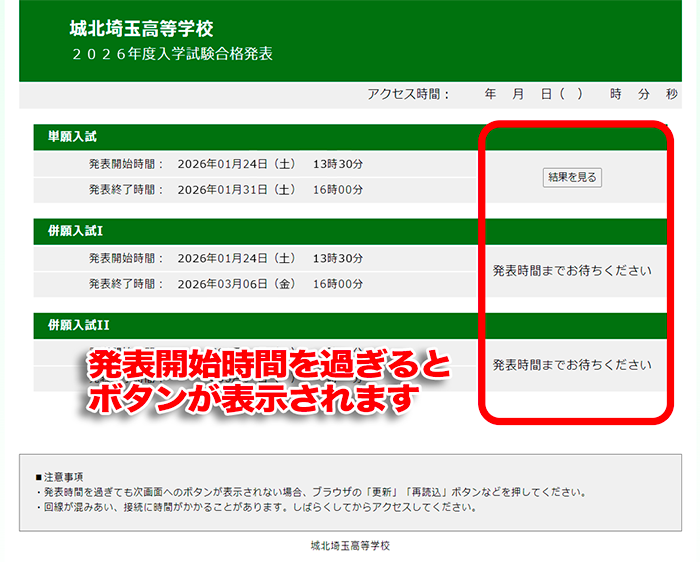Click the 結果を見る button
The width and height of the screenshot is (700, 562).
572,177
